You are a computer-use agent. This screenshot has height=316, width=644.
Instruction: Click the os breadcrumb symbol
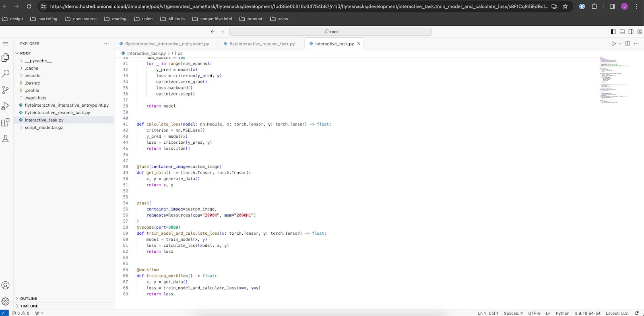click(x=177, y=53)
